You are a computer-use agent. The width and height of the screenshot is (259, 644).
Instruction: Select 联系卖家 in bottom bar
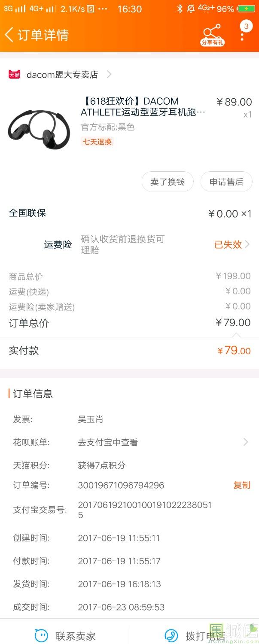point(75,636)
